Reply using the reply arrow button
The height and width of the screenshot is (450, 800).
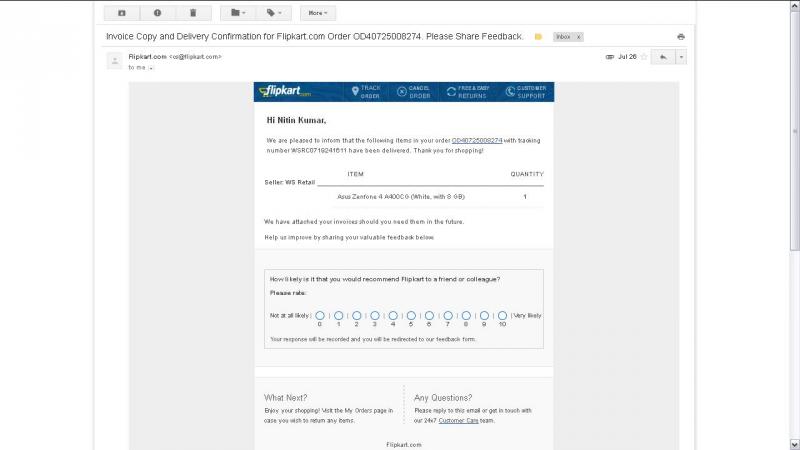coord(663,57)
